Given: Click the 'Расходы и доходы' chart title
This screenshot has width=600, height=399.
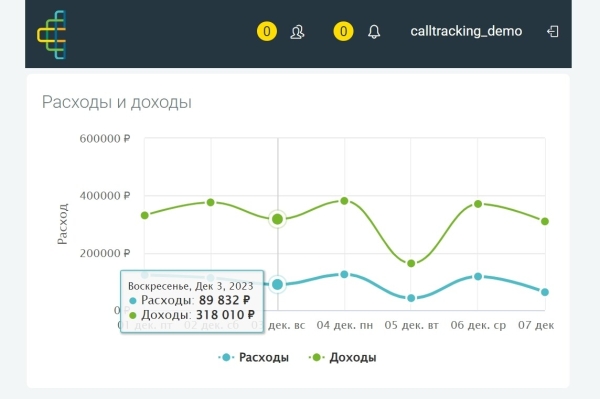Looking at the screenshot, I should [x=117, y=103].
